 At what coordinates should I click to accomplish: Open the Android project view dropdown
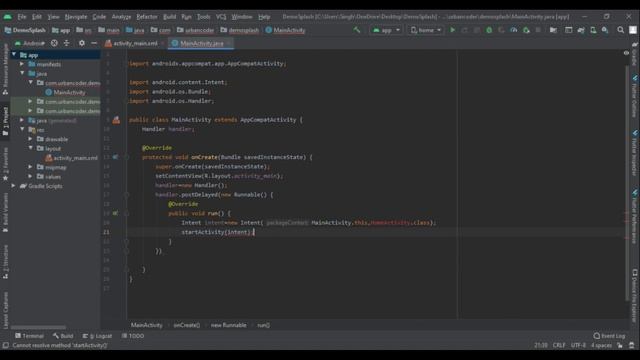pos(29,43)
